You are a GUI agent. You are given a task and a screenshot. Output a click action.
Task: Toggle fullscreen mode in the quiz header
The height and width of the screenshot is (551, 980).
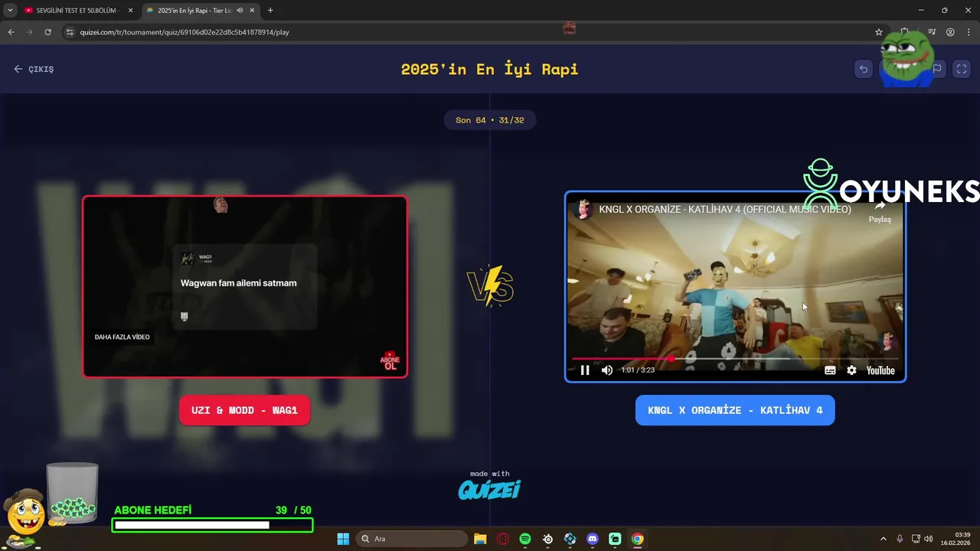[960, 69]
